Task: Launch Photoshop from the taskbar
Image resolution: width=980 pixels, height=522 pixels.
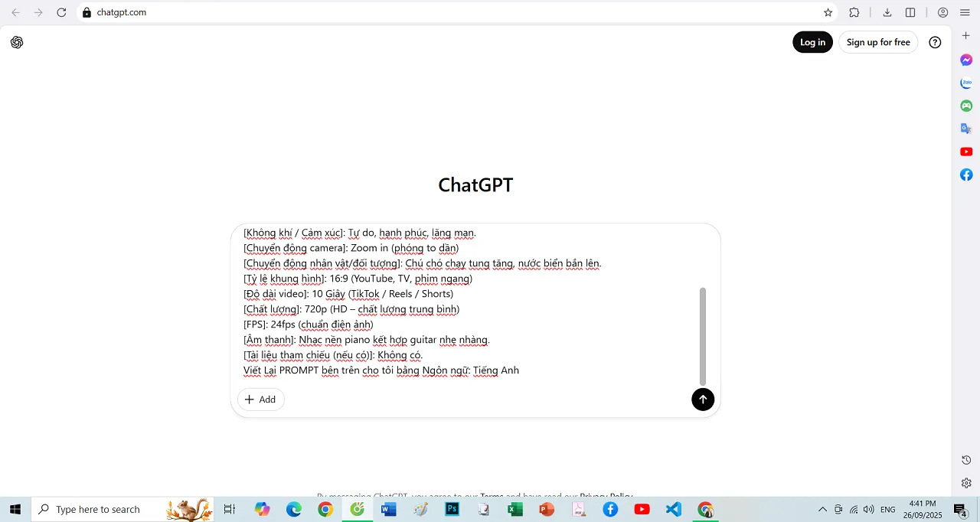Action: 452,509
